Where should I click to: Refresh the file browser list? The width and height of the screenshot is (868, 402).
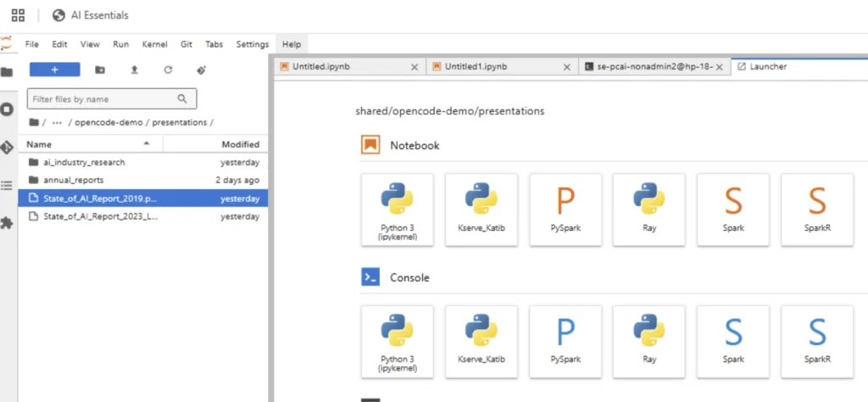[168, 70]
